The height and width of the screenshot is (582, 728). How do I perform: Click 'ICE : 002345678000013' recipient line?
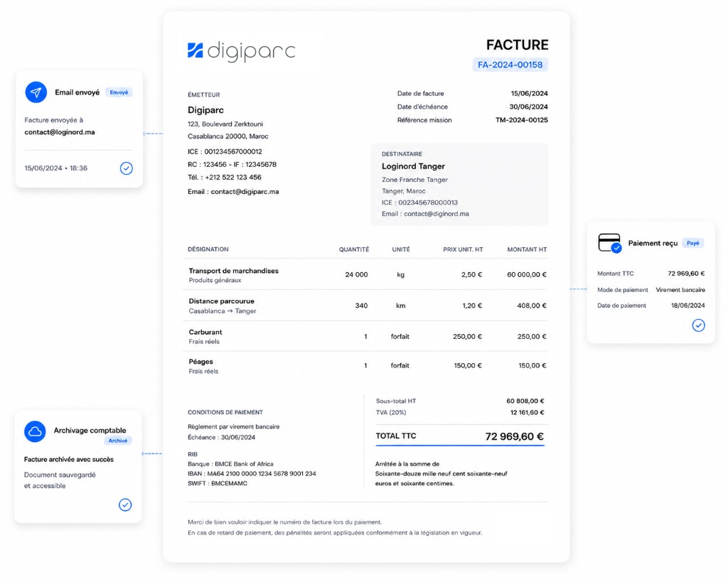point(419,203)
